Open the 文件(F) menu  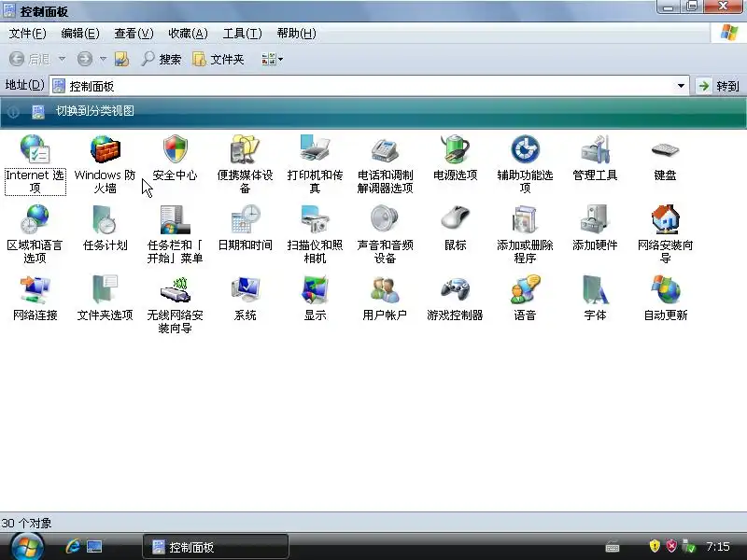point(28,34)
